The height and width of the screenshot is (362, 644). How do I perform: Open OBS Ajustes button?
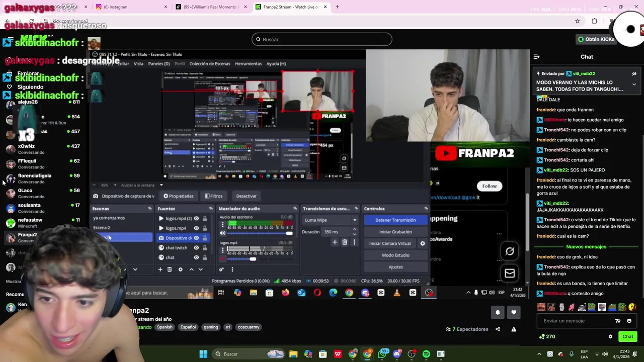[395, 267]
